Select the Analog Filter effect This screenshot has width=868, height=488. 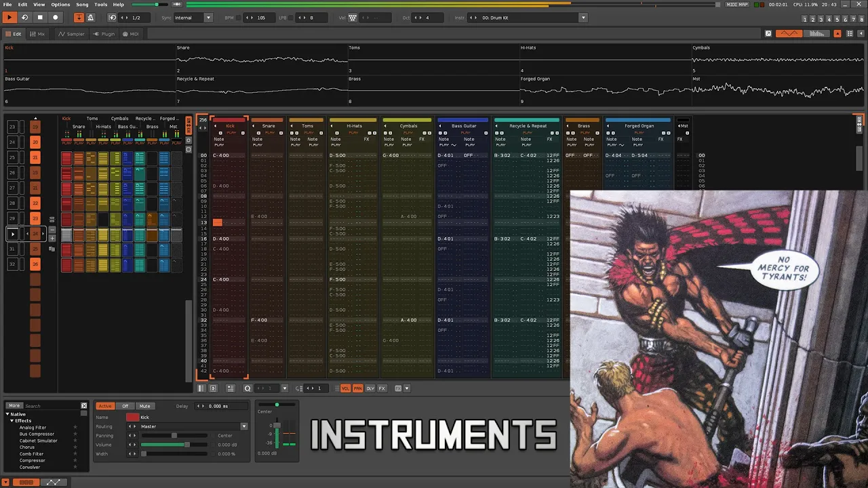tap(33, 428)
